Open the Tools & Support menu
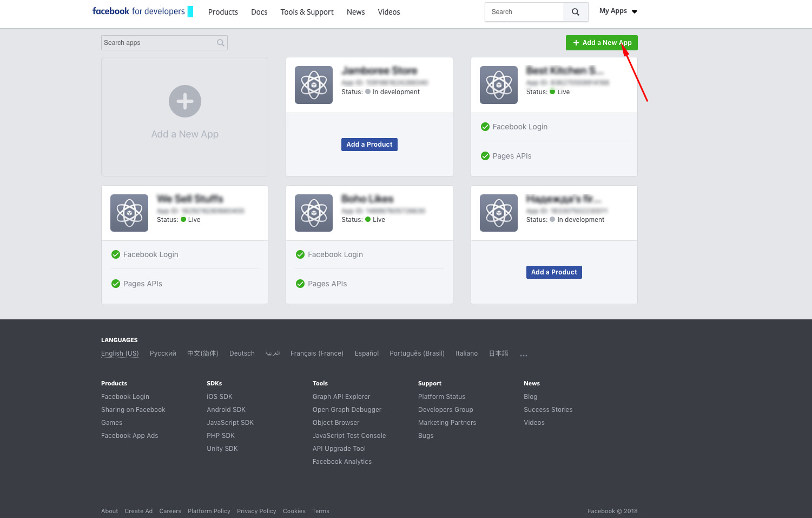The image size is (812, 518). (307, 12)
